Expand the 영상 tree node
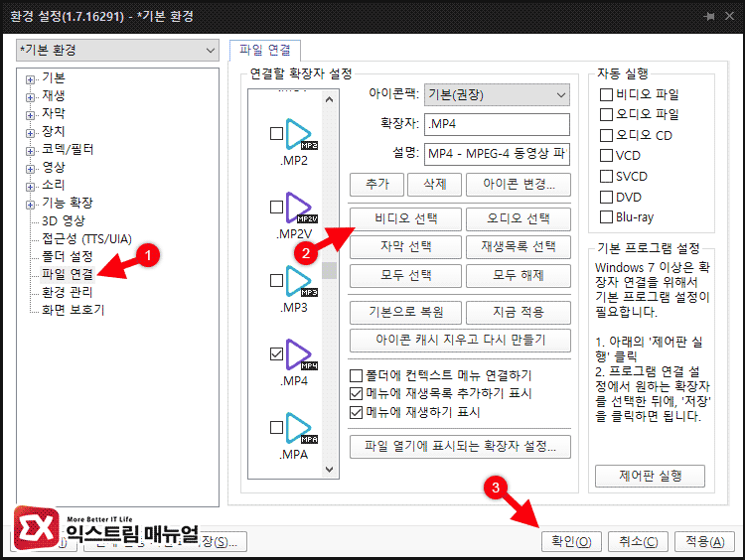Viewport: 745px width, 560px height. pyautogui.click(x=30, y=169)
